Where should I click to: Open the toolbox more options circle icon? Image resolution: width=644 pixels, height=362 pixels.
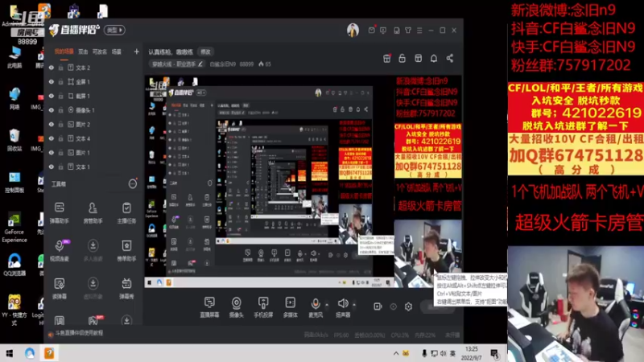click(133, 184)
